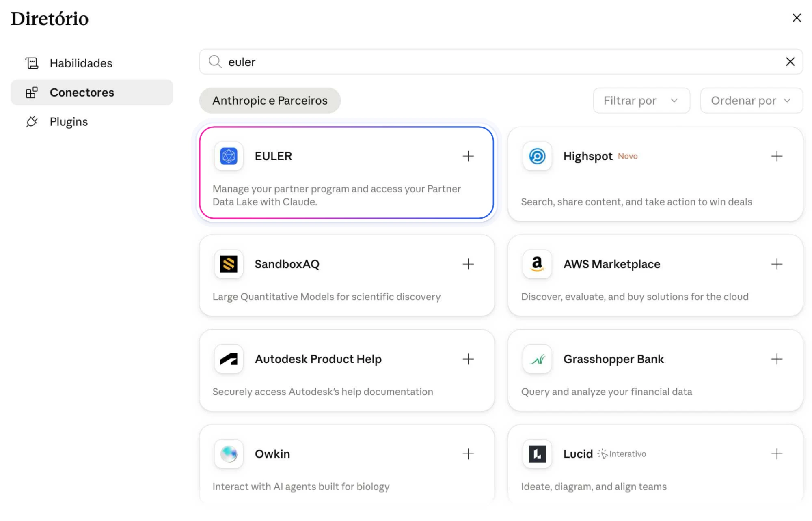Close the Diretório dialog
The image size is (812, 521).
[x=797, y=18]
